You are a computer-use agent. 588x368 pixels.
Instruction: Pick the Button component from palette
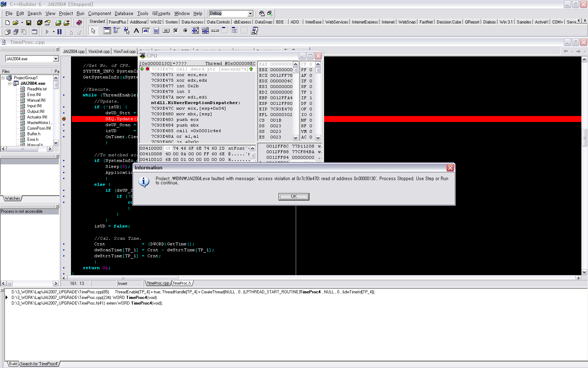click(x=166, y=31)
